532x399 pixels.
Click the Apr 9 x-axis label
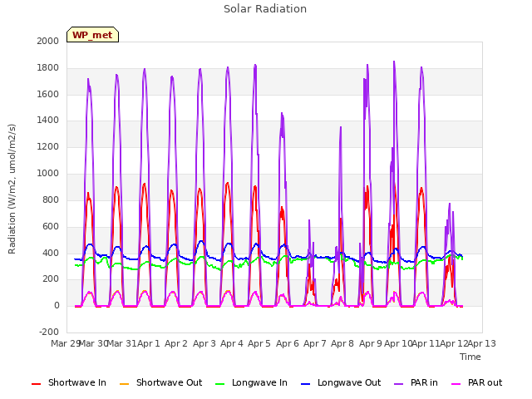[371, 343]
